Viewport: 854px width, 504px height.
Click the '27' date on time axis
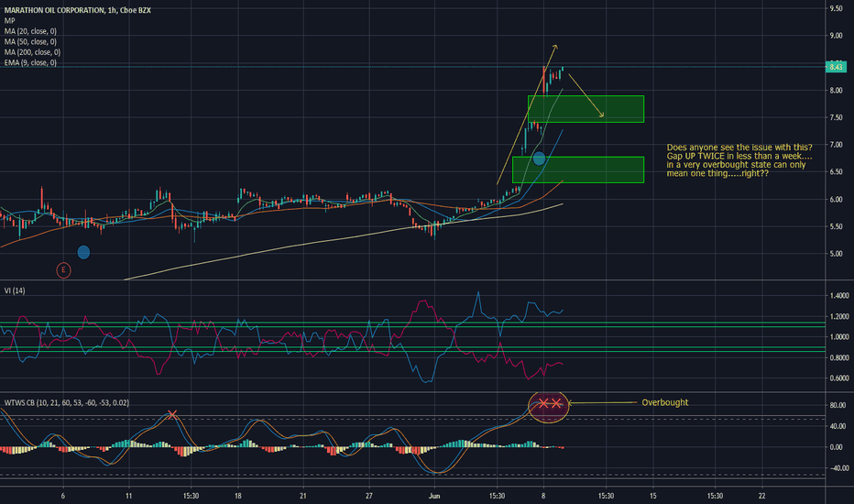pos(368,496)
